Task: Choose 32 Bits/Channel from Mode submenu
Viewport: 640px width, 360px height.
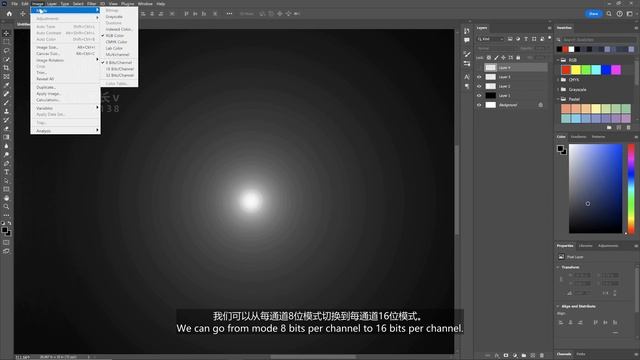Action: click(x=119, y=75)
